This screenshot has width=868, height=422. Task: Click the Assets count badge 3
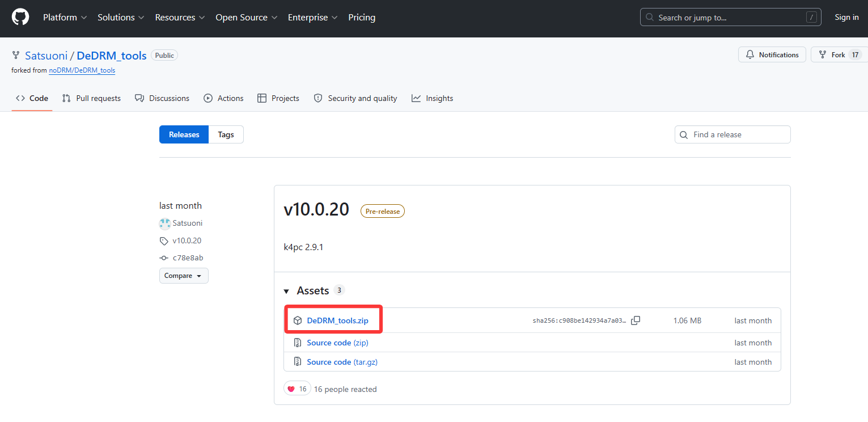pyautogui.click(x=339, y=290)
